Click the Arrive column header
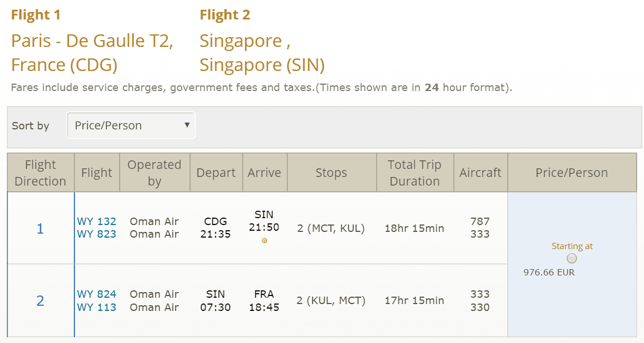 pyautogui.click(x=264, y=172)
